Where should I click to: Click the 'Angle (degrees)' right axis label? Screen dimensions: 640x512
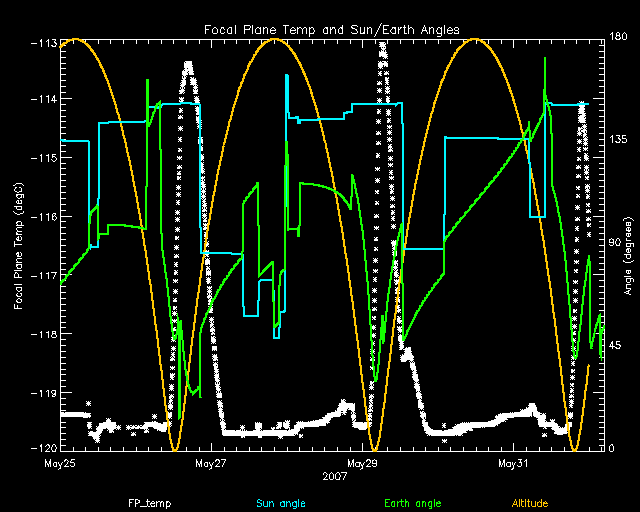tap(627, 242)
